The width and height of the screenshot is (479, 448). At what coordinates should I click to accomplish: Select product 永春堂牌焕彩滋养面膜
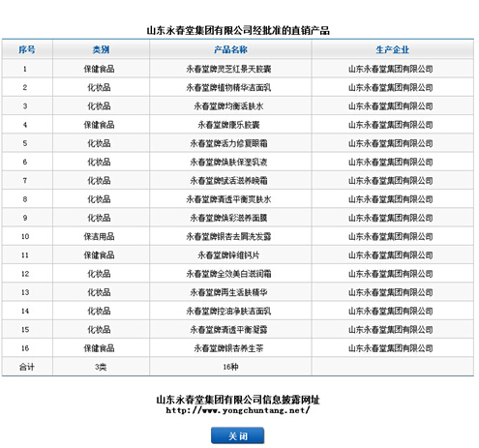pos(228,218)
